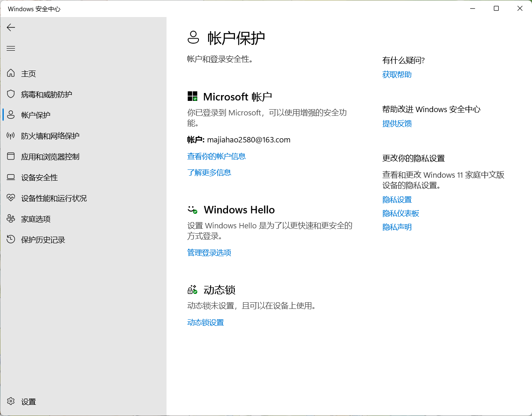Image resolution: width=532 pixels, height=416 pixels.
Task: Click the Windows Hello heading
Action: point(239,210)
